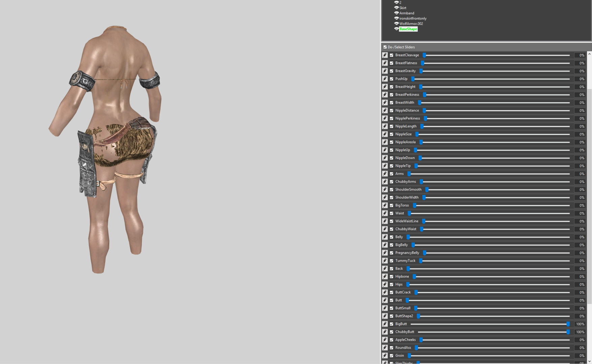This screenshot has height=364, width=592.
Task: Click the NippleUp percentage value field
Action: tap(580, 150)
